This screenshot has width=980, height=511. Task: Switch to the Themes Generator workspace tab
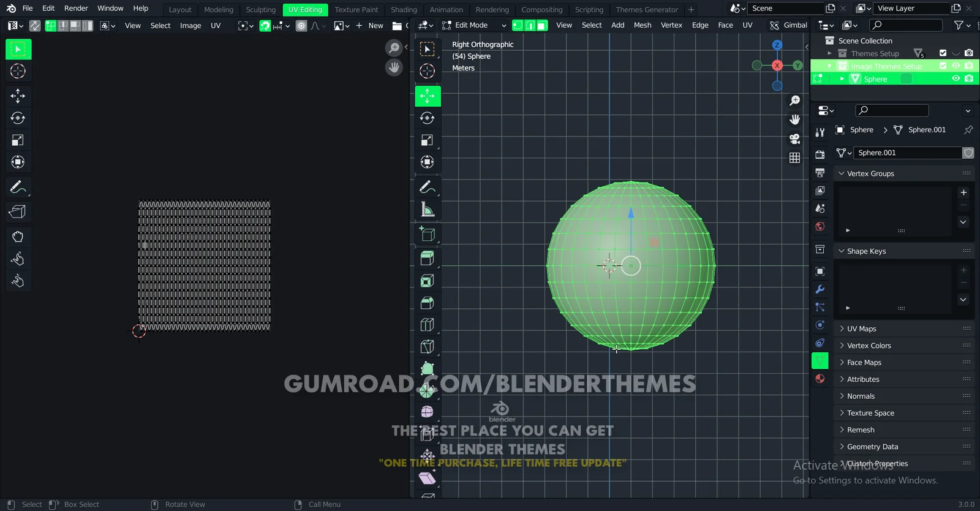click(x=647, y=10)
